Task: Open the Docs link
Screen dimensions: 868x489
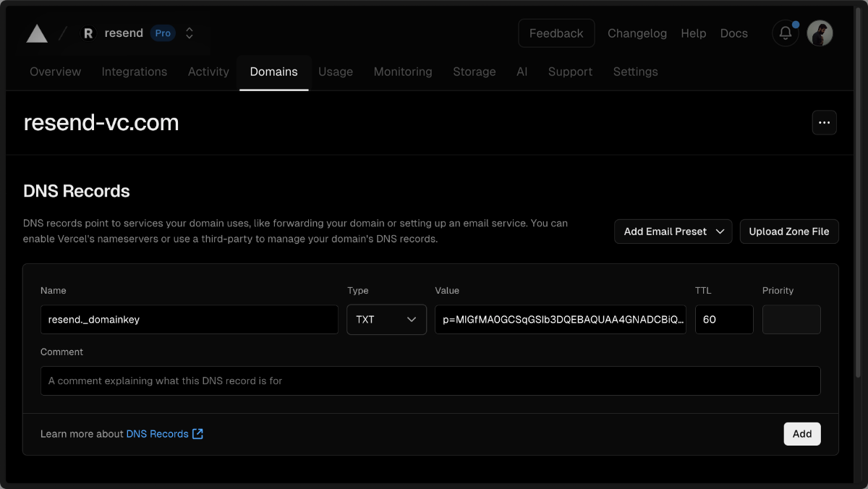Action: click(733, 33)
